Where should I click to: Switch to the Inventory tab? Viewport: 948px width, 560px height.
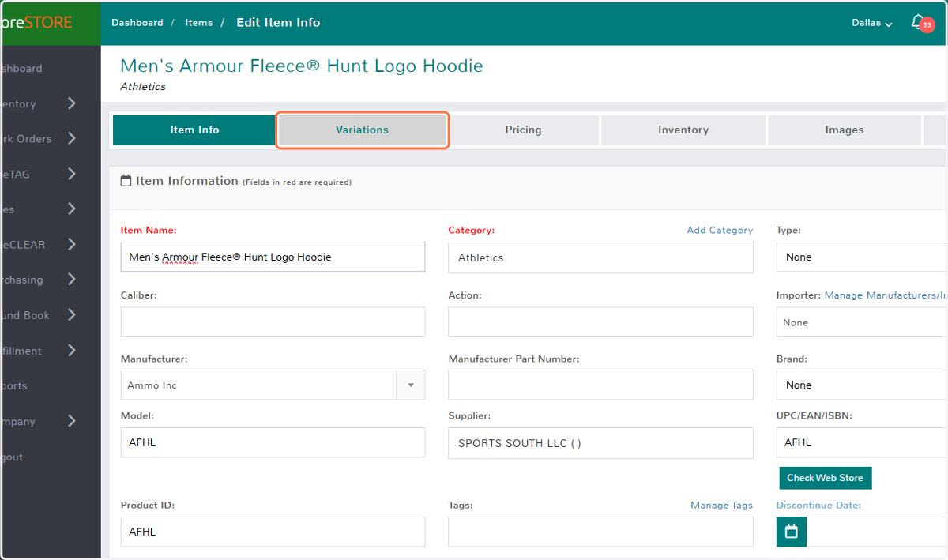[683, 130]
